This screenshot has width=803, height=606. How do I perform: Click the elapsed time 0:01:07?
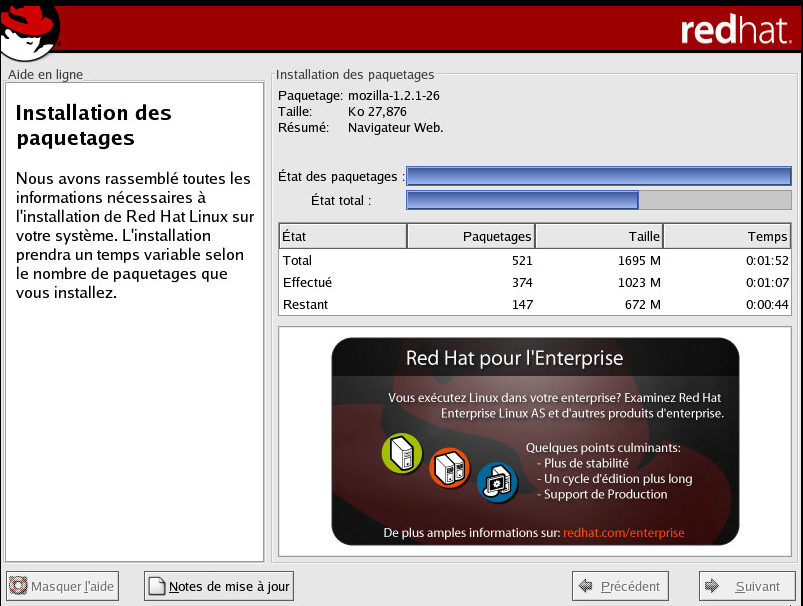coord(767,282)
